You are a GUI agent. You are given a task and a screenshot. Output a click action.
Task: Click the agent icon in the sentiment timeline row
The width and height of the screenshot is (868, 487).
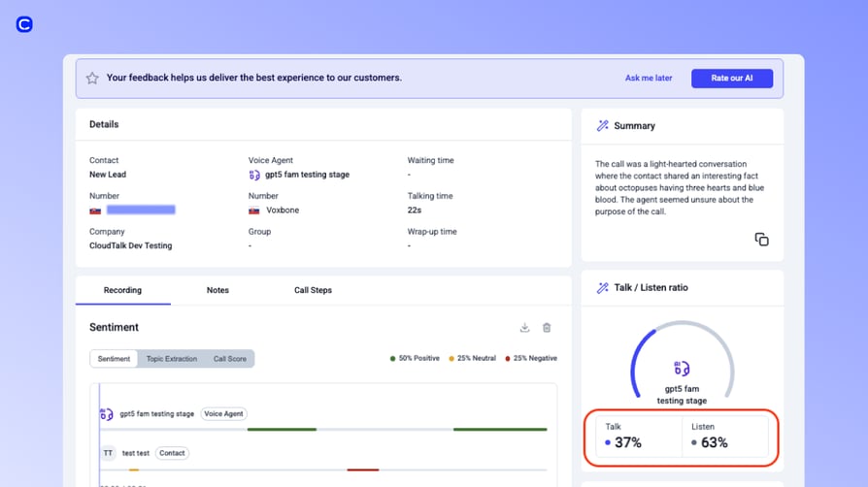106,414
